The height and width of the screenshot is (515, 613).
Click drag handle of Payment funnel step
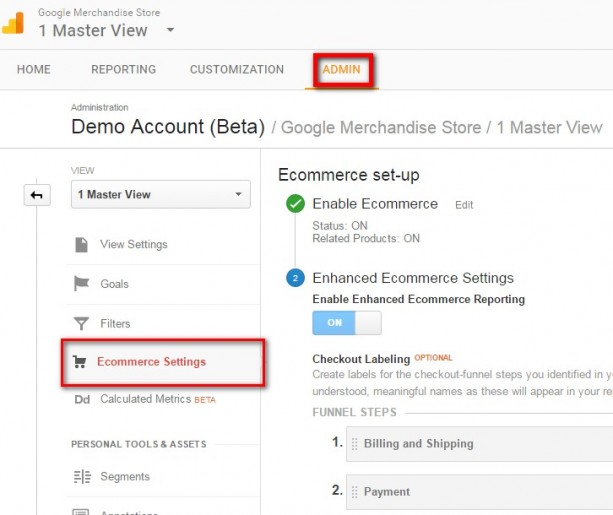(355, 492)
